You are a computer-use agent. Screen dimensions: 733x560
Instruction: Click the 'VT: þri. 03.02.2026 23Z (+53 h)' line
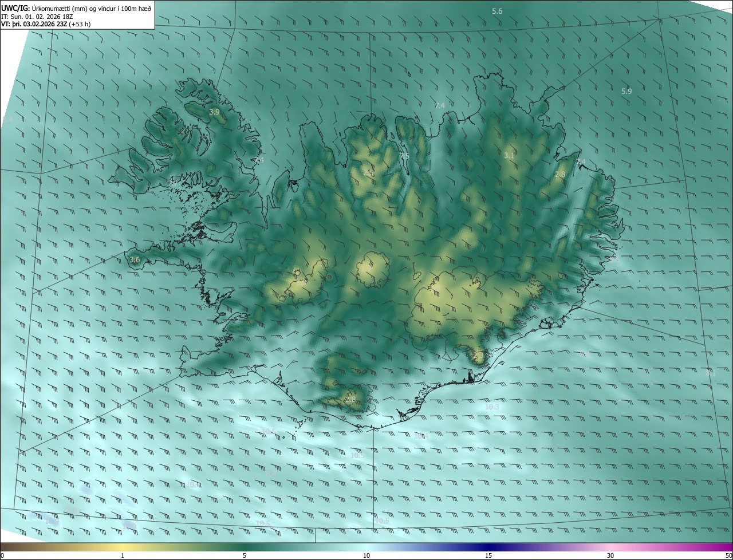46,24
